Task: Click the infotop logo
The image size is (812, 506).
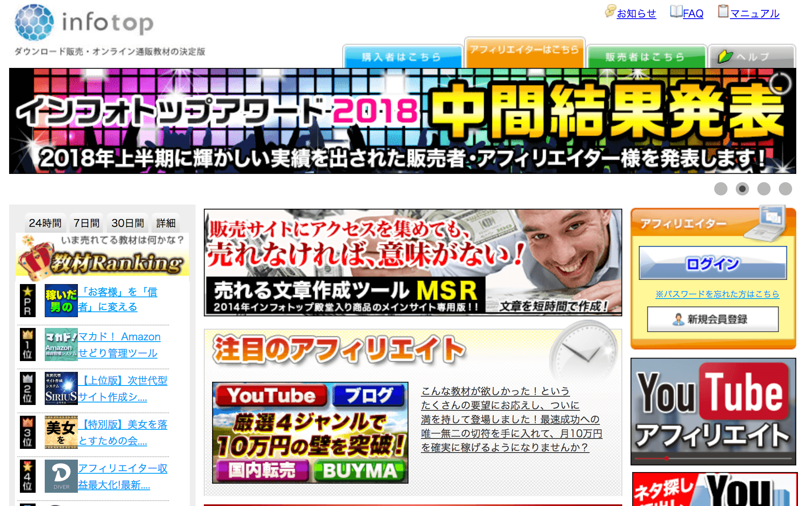Action: tap(84, 22)
